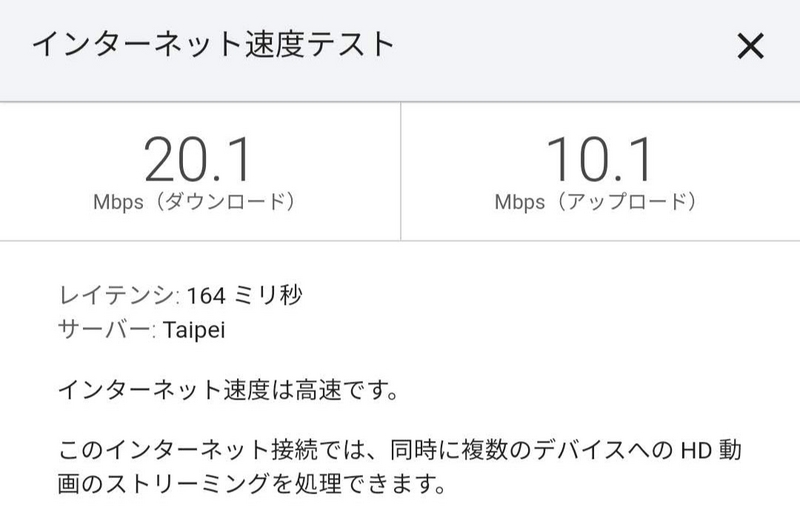Click the インターネット速度は高速です message
The width and height of the screenshot is (800, 521).
229,390
